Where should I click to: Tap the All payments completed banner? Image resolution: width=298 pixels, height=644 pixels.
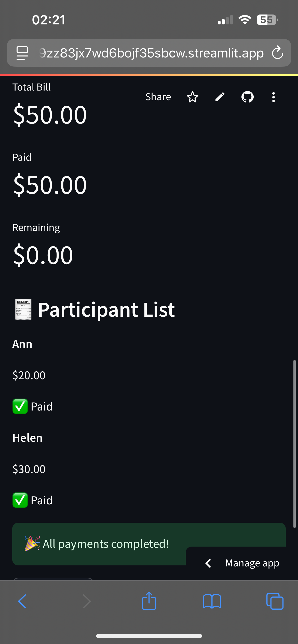click(149, 544)
